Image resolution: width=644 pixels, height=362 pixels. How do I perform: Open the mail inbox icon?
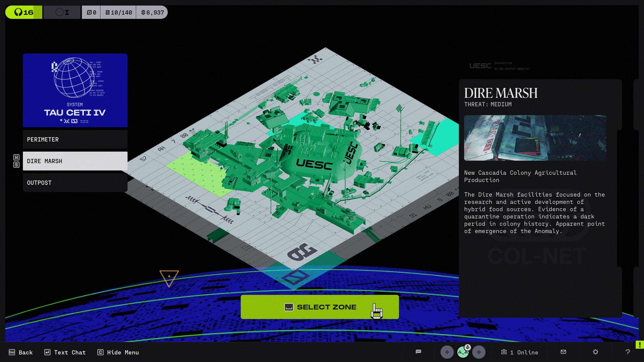(x=563, y=352)
